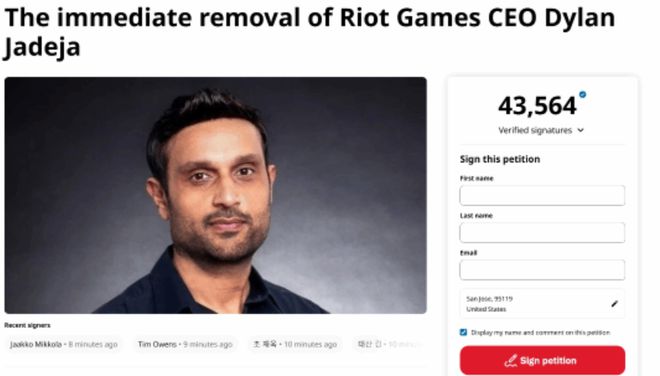Click the 43,564 signature count
Image resolution: width=660 pixels, height=376 pixels.
click(x=537, y=106)
